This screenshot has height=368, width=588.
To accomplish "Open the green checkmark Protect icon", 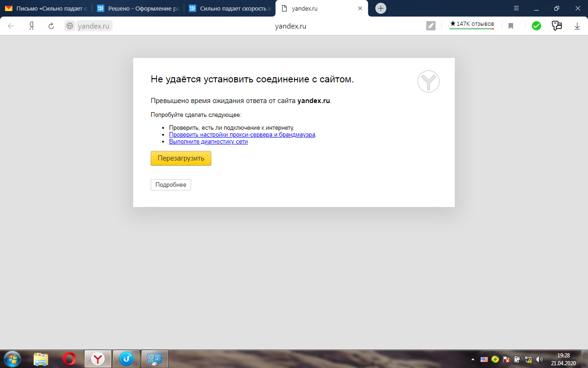I will (x=537, y=26).
